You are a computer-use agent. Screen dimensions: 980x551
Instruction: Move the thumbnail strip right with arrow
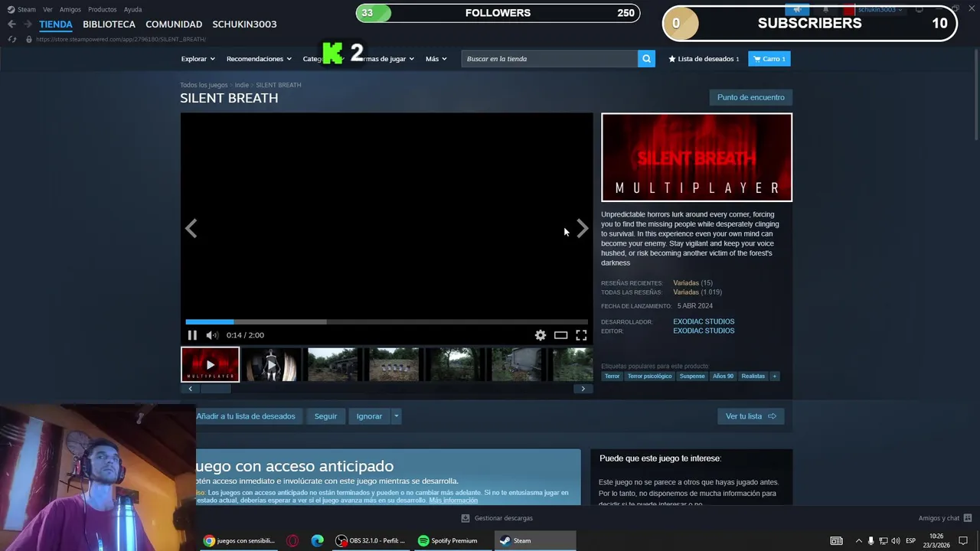[583, 389]
